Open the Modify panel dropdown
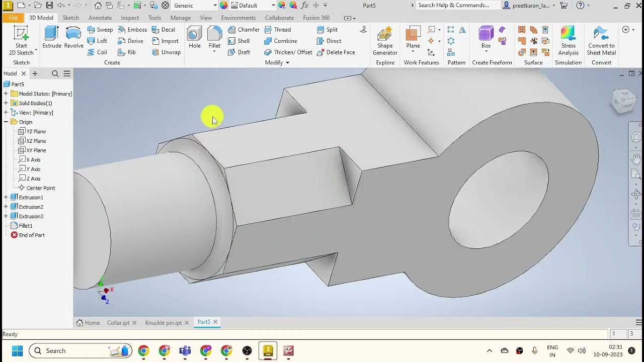The height and width of the screenshot is (362, 644). coord(277,62)
